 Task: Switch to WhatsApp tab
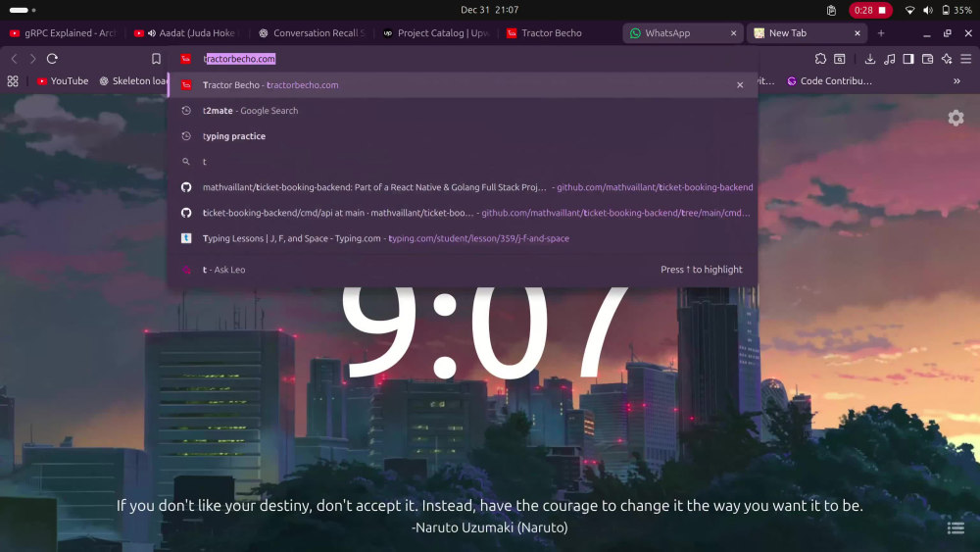click(682, 33)
